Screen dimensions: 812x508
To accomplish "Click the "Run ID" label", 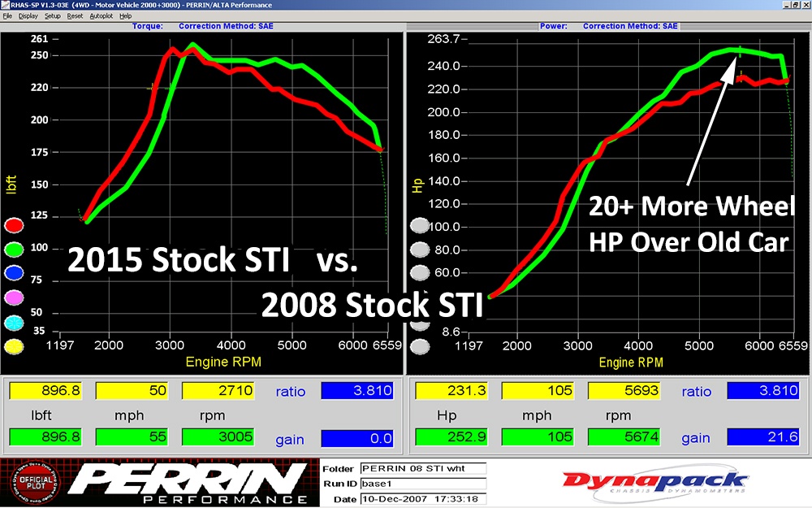I will tap(339, 484).
